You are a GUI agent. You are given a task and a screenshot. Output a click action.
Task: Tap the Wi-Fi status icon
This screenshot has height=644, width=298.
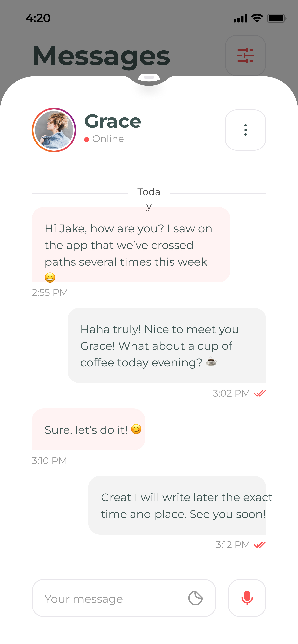(x=257, y=18)
